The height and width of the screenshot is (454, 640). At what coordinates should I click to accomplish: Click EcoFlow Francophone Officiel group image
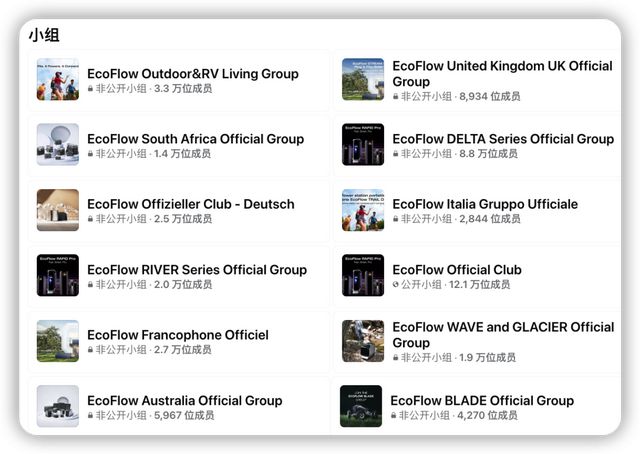pyautogui.click(x=58, y=341)
